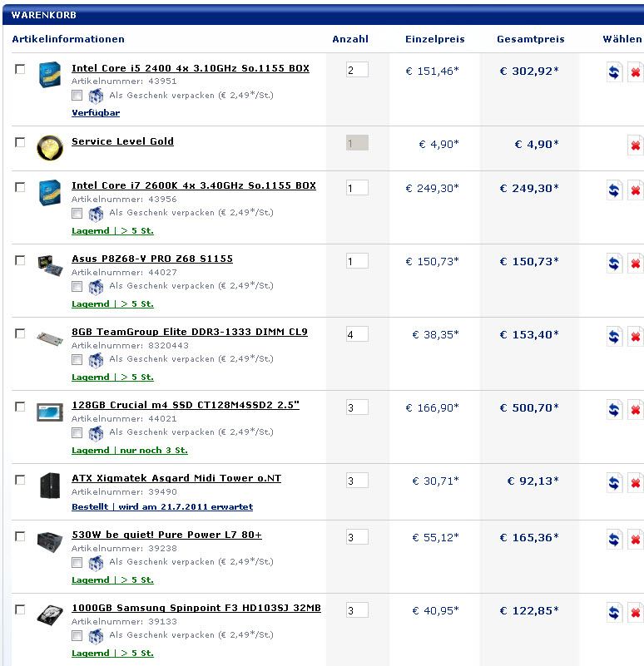Remove 1000GB Samsung Spinpoint F3 from cart
Image resolution: width=644 pixels, height=666 pixels.
point(635,614)
